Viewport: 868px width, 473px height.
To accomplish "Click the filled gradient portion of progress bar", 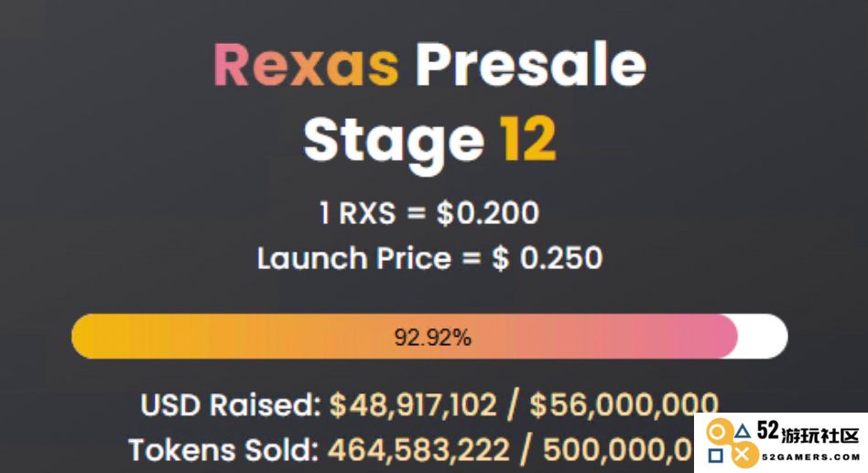I will tap(405, 337).
